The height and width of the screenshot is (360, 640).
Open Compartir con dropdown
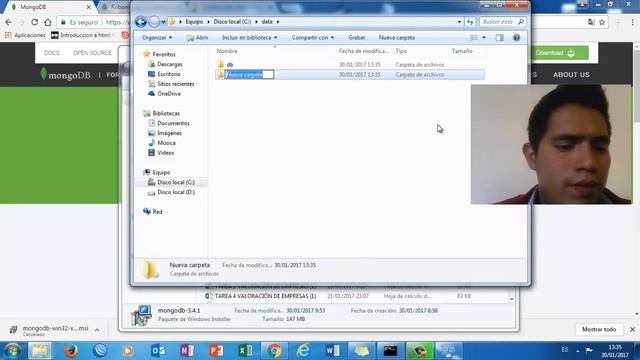(x=313, y=38)
